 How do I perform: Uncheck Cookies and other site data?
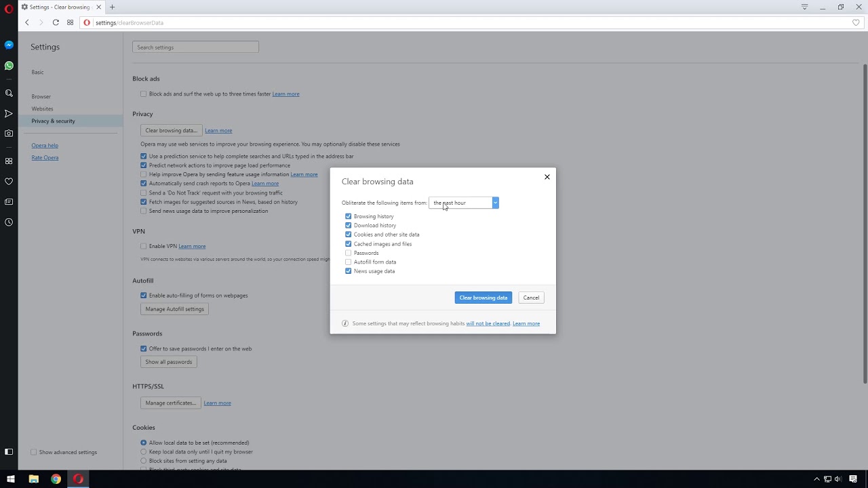coord(349,235)
